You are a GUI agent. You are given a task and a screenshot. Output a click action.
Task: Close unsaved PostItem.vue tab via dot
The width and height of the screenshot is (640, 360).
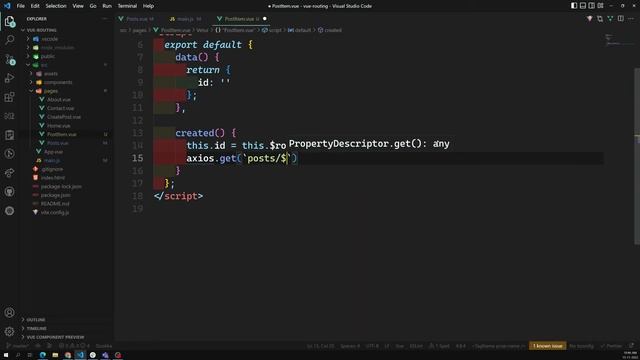[264, 19]
